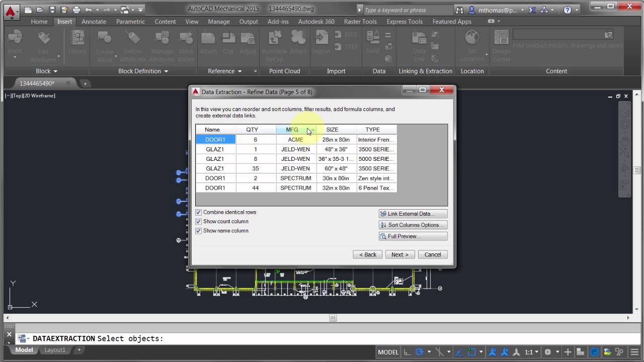Click the horizontal scrollbar left arrow
The image size is (644, 362).
7,318
